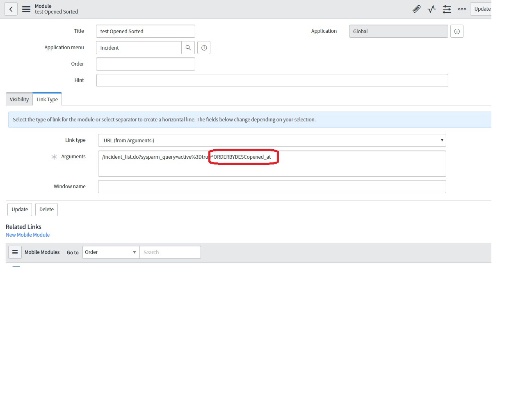Open the New Mobile Module link
Screen dimensions: 525x420
tap(27, 235)
